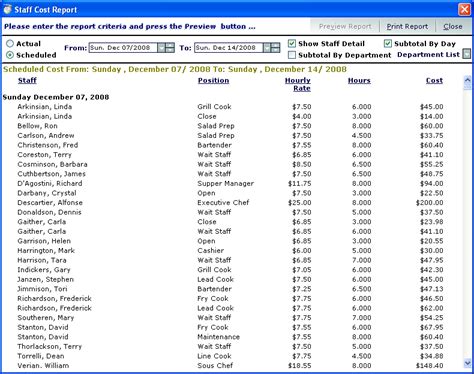
Task: Click the Sous Chef position cell
Action: [x=215, y=366]
